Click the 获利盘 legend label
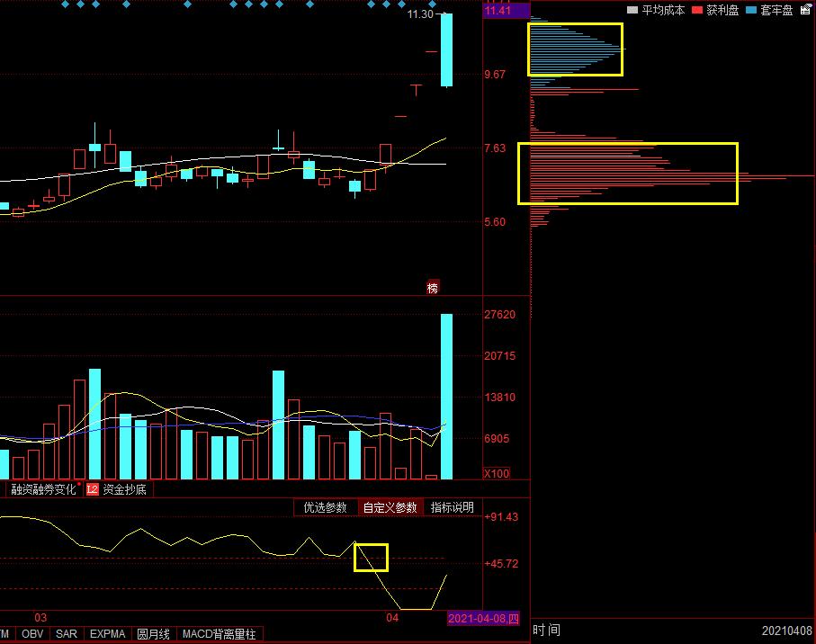Screen dimensions: 816x644 722,10
